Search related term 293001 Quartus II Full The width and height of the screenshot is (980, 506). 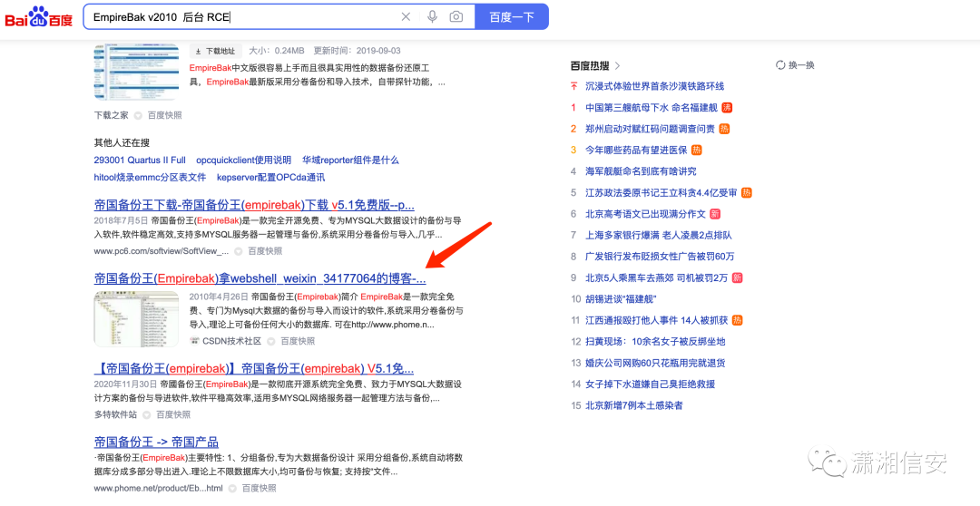(x=140, y=160)
